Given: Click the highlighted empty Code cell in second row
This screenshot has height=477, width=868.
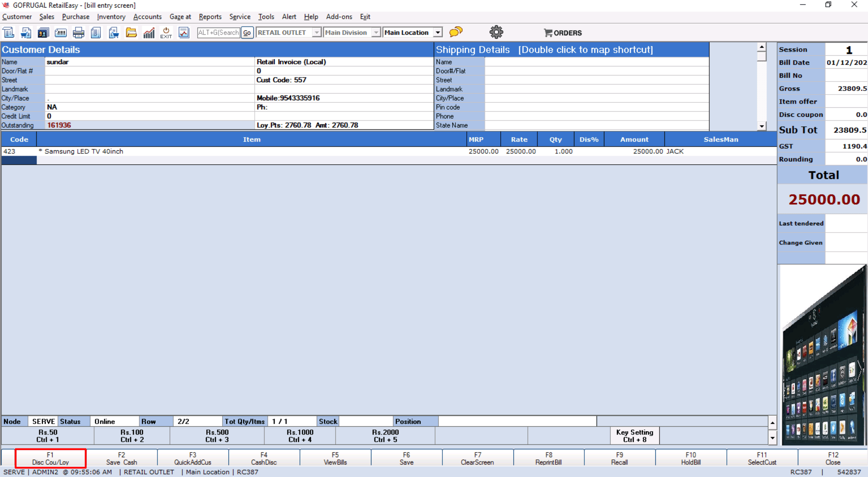Looking at the screenshot, I should 19,160.
